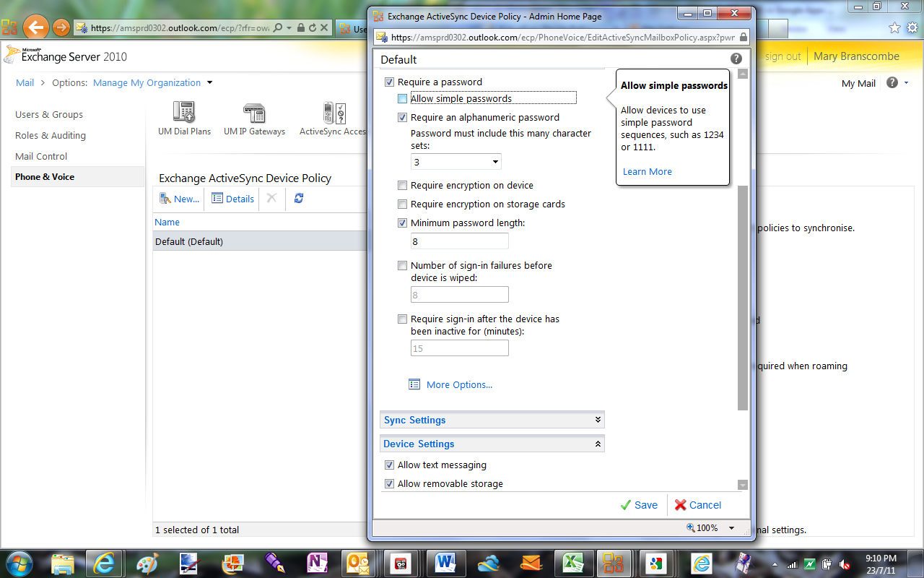Show hidden system tray icons arrow
This screenshot has height=578, width=924.
point(775,564)
